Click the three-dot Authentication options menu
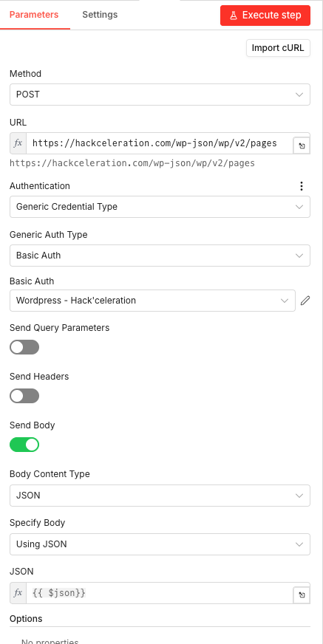The height and width of the screenshot is (644, 323). [302, 186]
